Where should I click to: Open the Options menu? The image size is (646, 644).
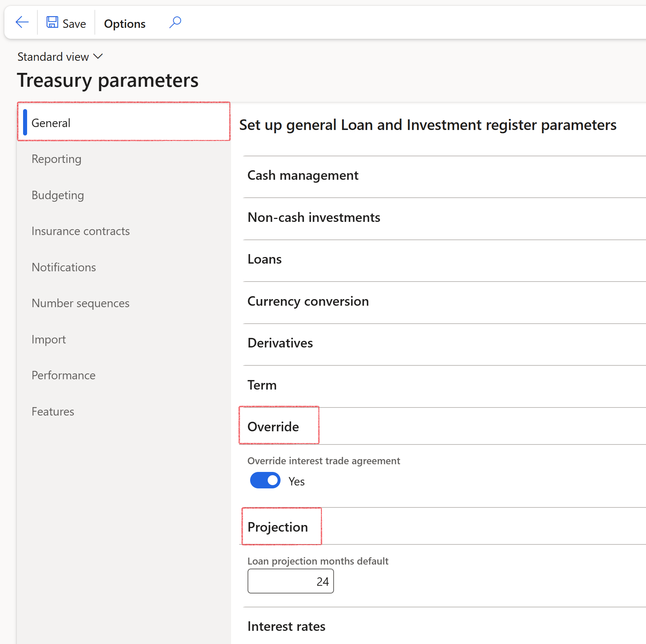(x=125, y=24)
